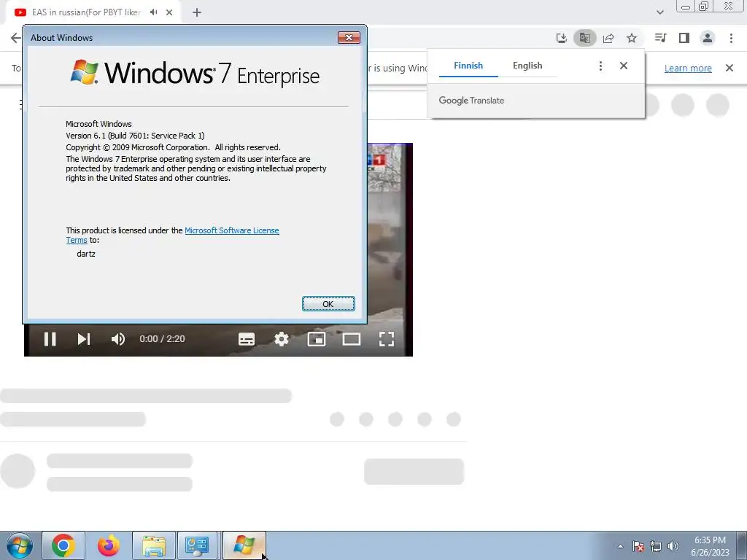Click Chrome in the taskbar
The height and width of the screenshot is (560, 747).
pos(63,545)
